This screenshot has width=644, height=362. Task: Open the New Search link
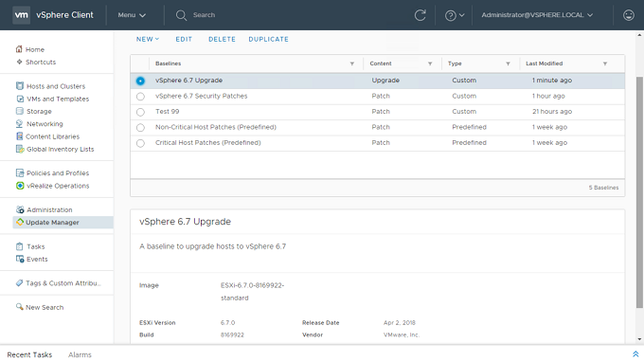(x=45, y=307)
